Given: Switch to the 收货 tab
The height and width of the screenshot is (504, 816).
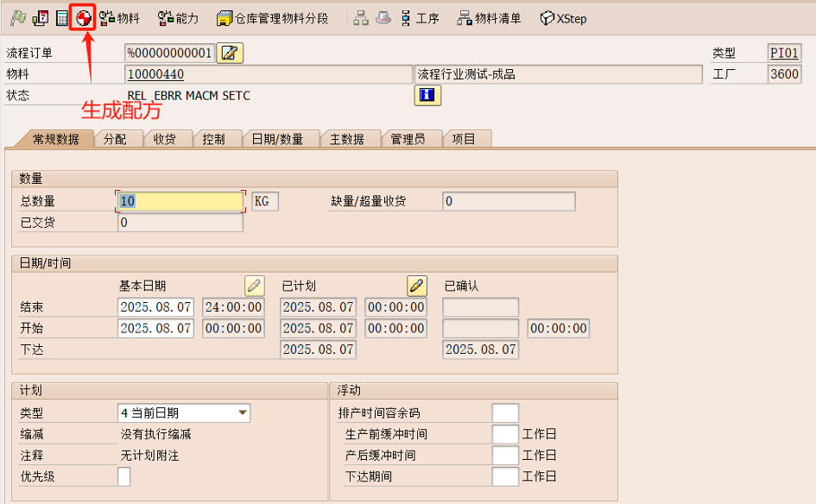Looking at the screenshot, I should [x=164, y=139].
